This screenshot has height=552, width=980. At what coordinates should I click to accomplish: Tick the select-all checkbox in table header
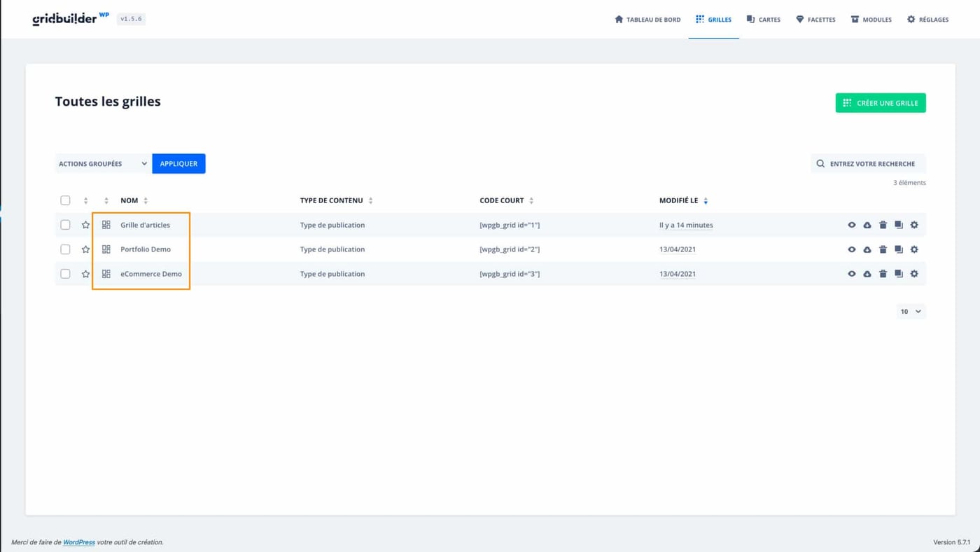[x=65, y=200]
